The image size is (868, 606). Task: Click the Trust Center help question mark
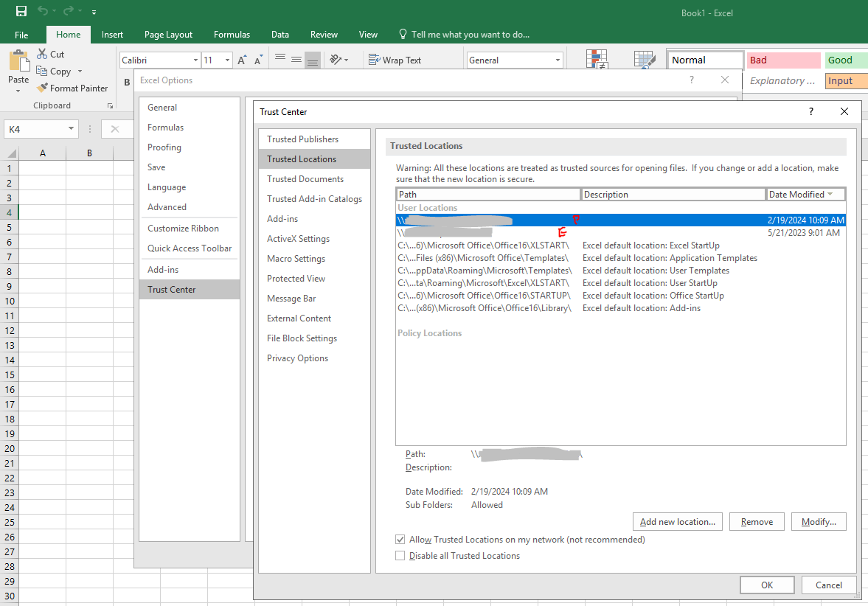point(811,112)
